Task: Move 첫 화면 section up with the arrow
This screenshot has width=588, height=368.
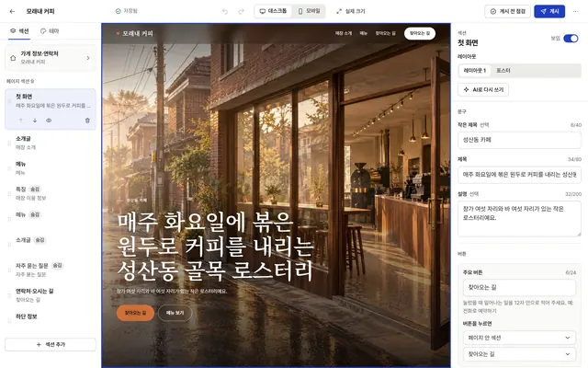Action: [x=21, y=121]
